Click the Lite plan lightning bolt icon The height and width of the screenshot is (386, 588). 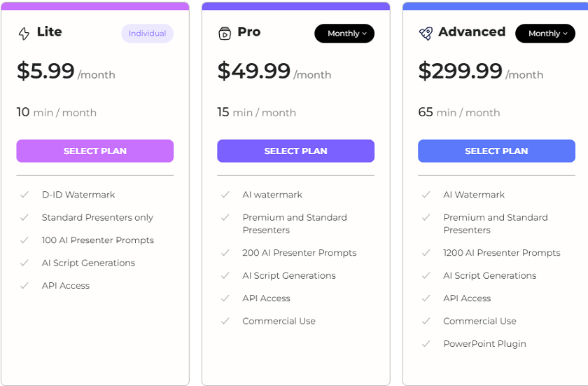tap(24, 34)
